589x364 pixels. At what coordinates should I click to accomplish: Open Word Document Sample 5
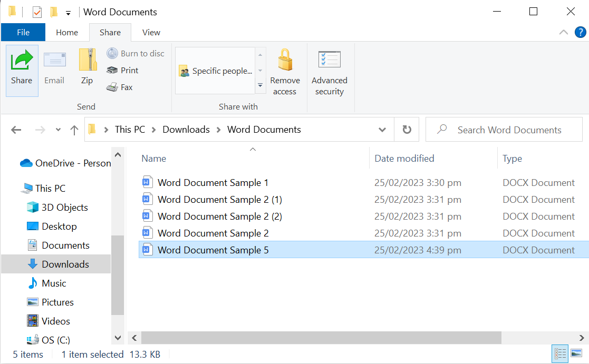(x=213, y=249)
